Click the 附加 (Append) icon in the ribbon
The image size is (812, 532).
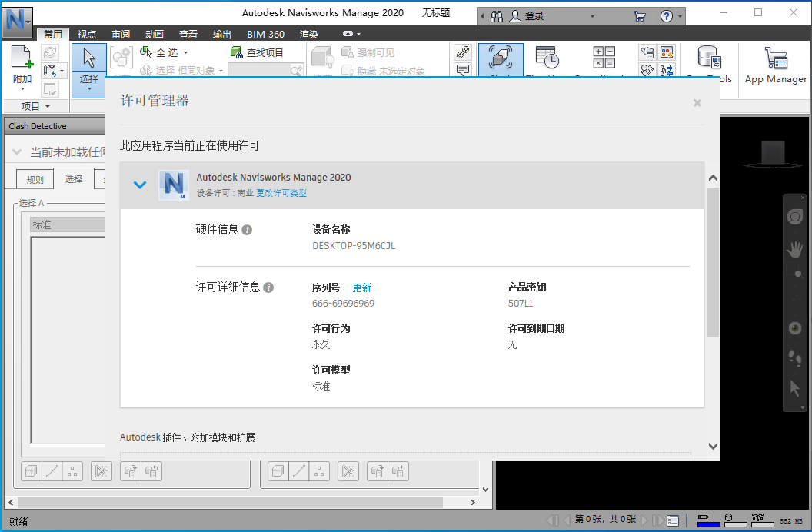pos(22,58)
